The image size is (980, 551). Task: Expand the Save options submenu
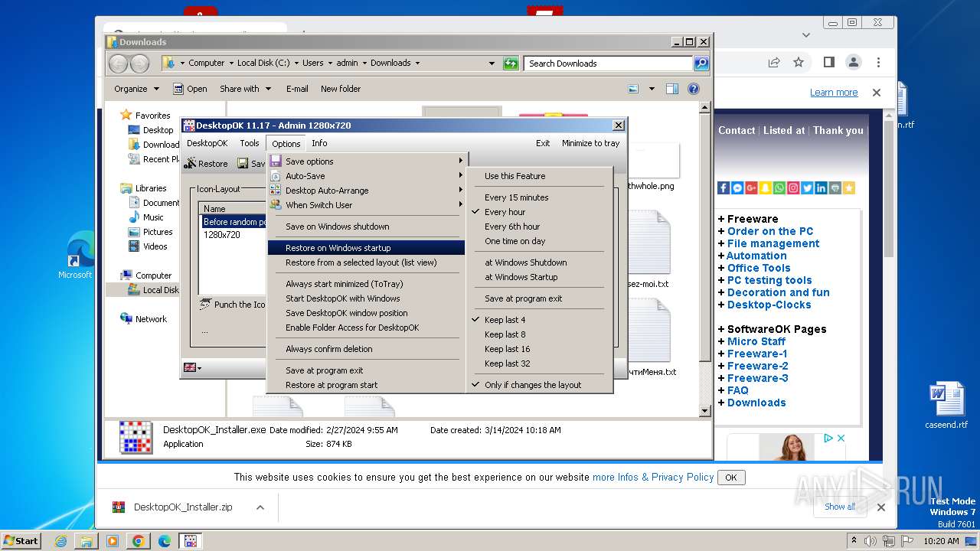(x=366, y=161)
